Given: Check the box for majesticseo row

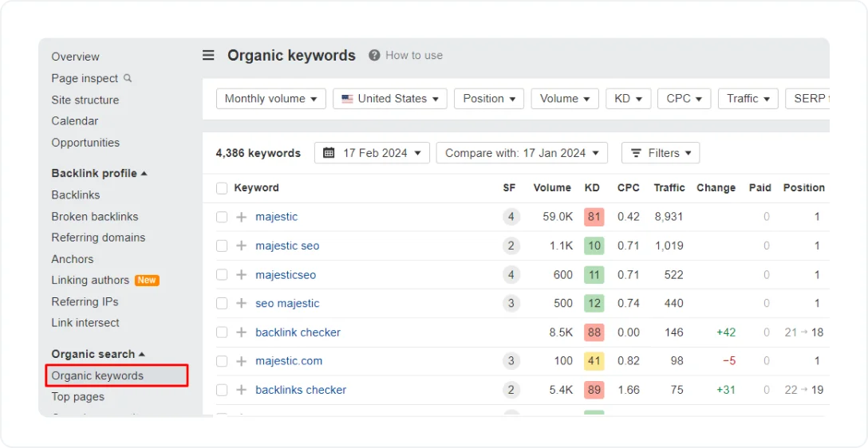Looking at the screenshot, I should (x=222, y=275).
